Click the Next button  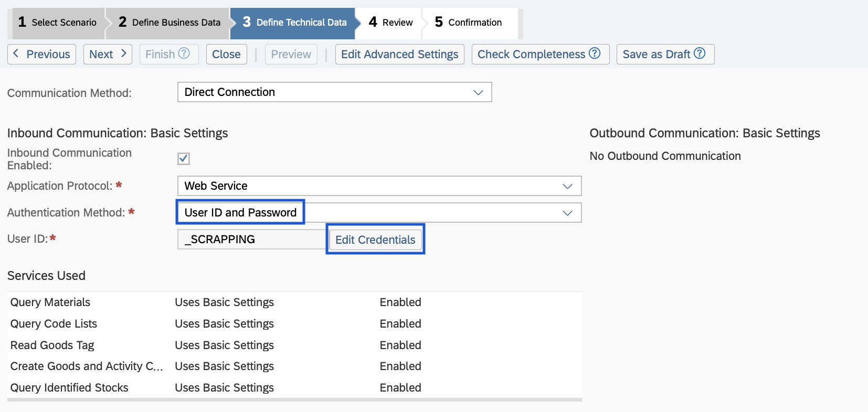108,55
